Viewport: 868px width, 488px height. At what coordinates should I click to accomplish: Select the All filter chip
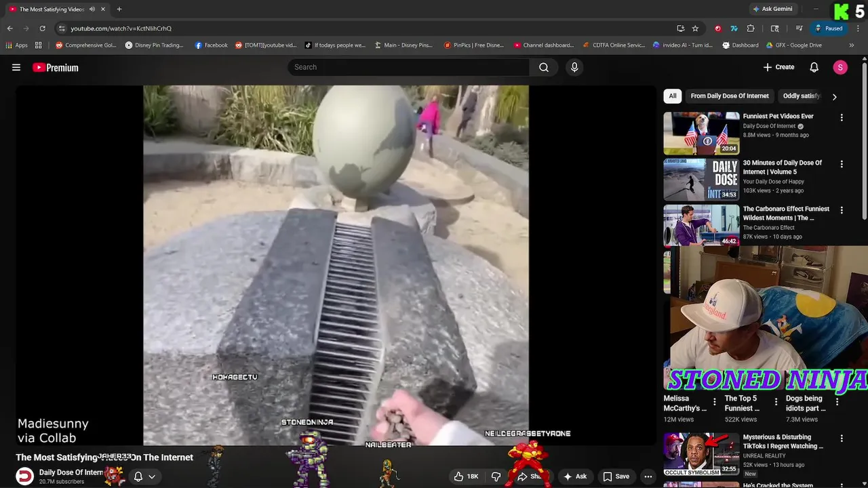tap(673, 96)
